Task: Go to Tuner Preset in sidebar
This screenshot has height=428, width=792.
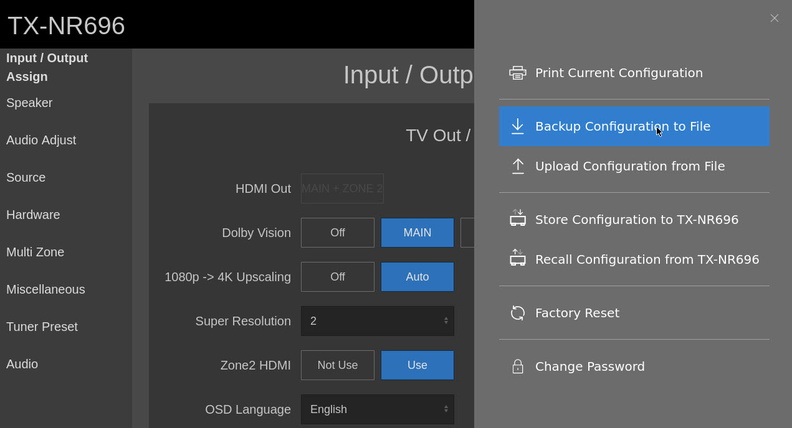Action: tap(42, 327)
